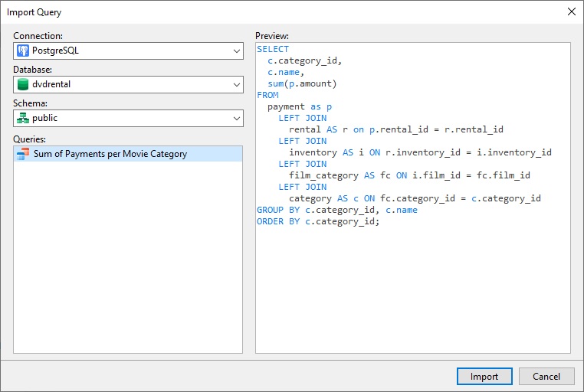Click the green dvdrental database cylinder icon
The image size is (584, 392).
[x=23, y=84]
